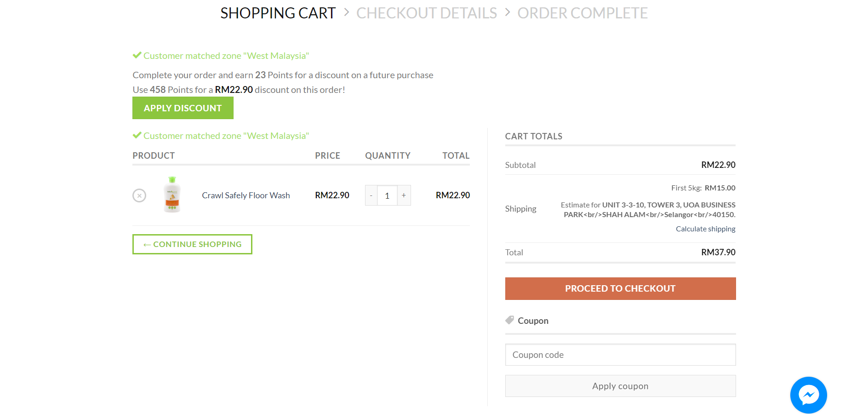Click the Crawl Safely Floor Wash thumbnail
This screenshot has height=414, width=868.
(x=172, y=195)
